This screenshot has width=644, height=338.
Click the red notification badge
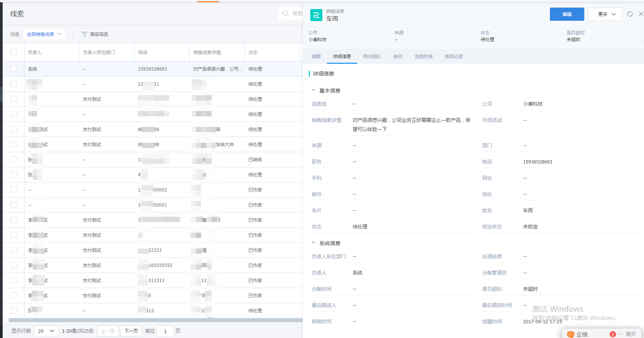pos(613,334)
